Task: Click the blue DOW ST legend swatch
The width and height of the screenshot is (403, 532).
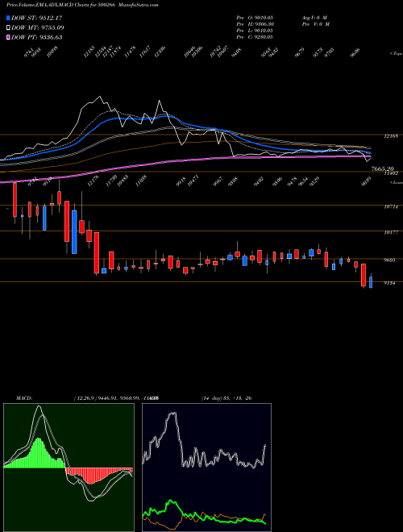Action: click(9, 18)
